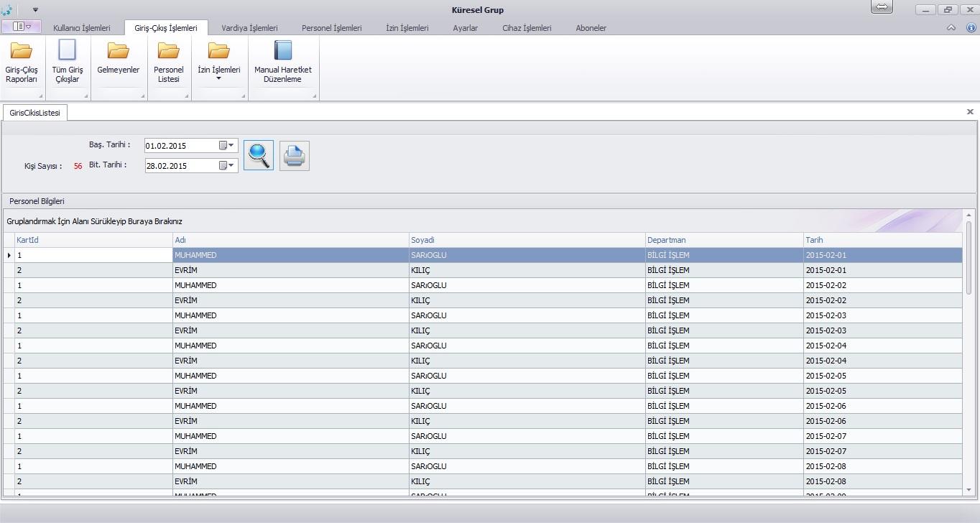Open Manual Haretket Düzenleme book icon
The height and width of the screenshot is (523, 980).
click(283, 50)
